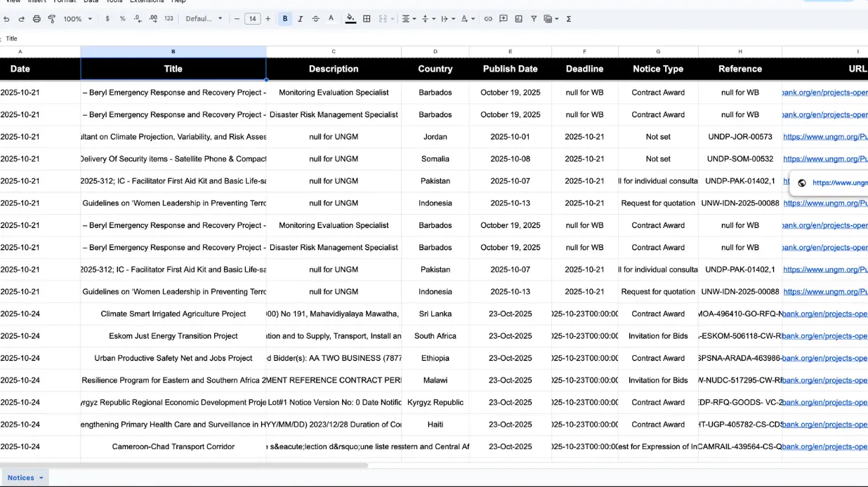868x487 pixels.
Task: Toggle strikethrough formatting
Action: pos(315,19)
